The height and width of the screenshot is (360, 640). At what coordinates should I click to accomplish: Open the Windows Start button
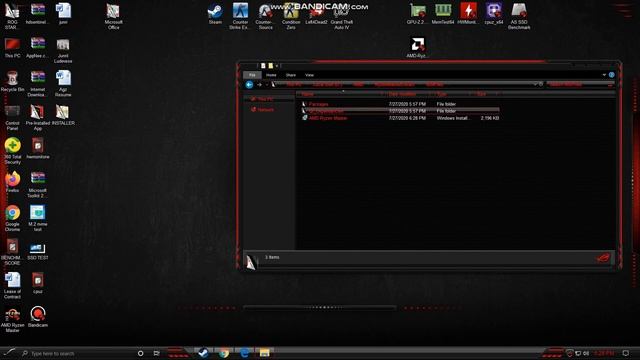tap(9, 353)
